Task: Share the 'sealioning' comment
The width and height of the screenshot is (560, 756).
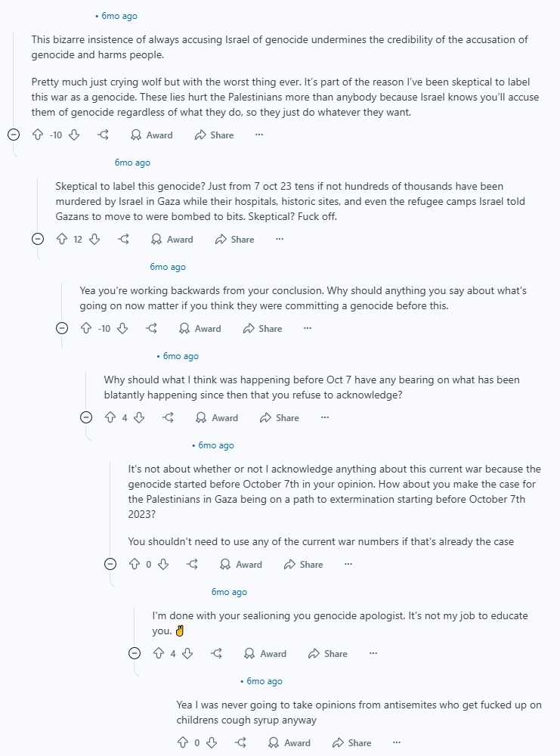Action: 328,654
